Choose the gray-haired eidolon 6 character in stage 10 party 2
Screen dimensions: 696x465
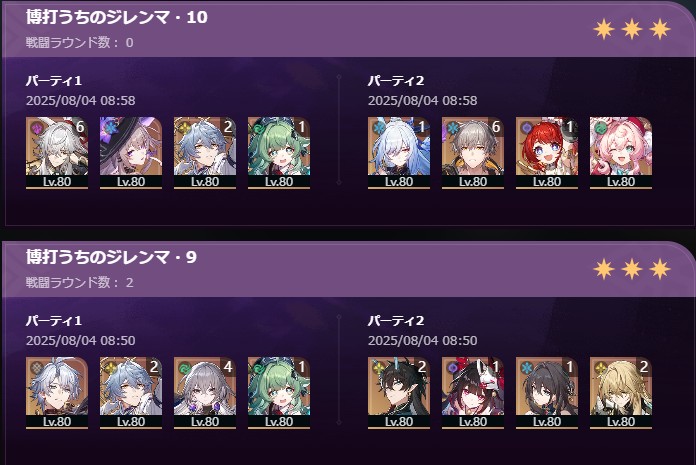click(473, 153)
